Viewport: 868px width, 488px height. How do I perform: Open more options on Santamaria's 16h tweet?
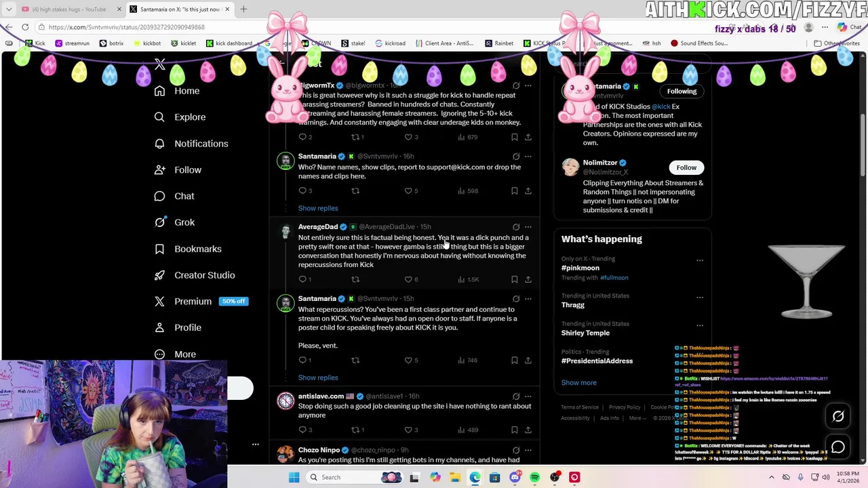click(x=528, y=156)
